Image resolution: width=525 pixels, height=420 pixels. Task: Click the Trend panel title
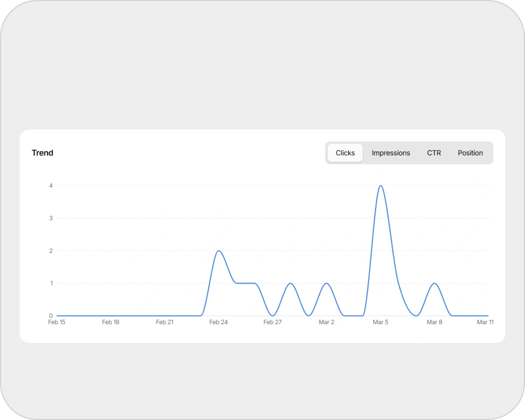pyautogui.click(x=43, y=153)
